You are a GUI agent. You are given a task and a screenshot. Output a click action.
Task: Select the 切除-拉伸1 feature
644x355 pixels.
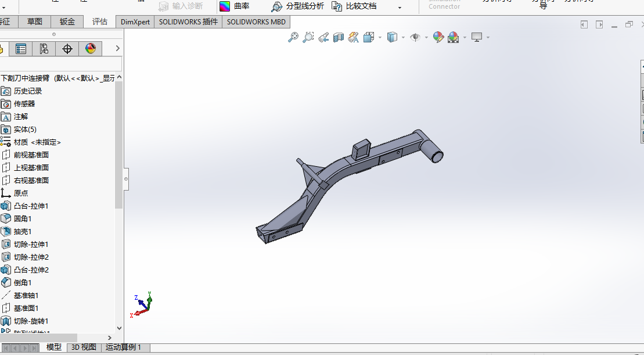pos(31,245)
